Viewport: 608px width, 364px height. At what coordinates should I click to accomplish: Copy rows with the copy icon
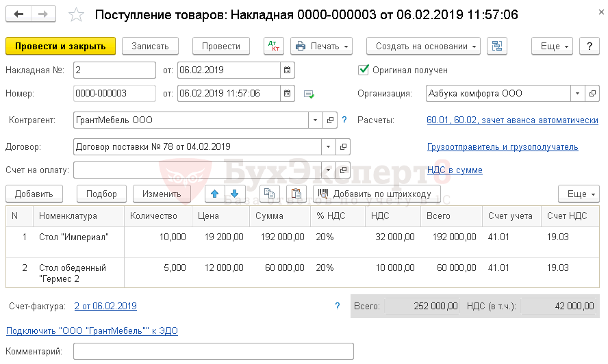(270, 194)
